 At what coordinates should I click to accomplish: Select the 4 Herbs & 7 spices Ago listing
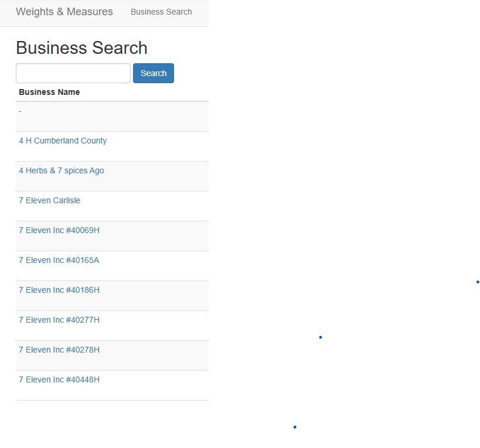tap(62, 170)
